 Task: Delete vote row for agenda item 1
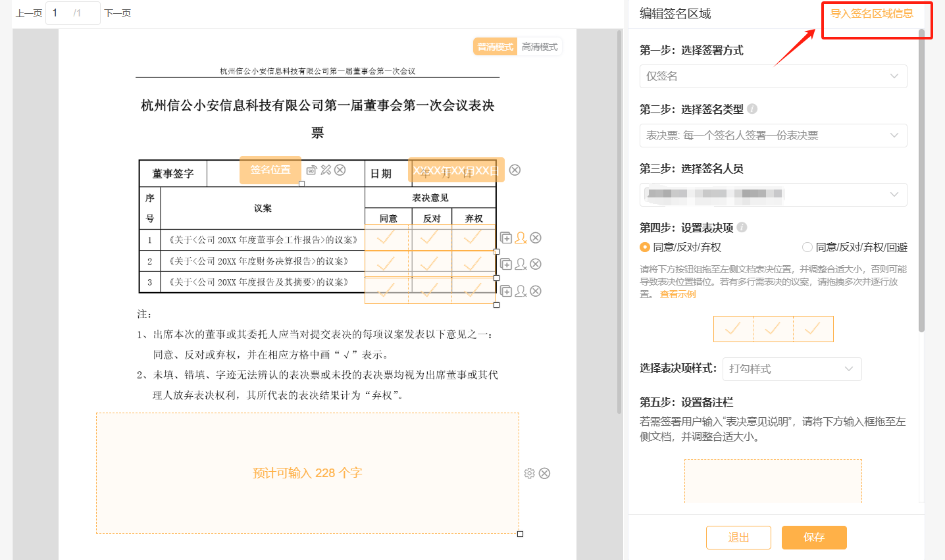point(536,238)
